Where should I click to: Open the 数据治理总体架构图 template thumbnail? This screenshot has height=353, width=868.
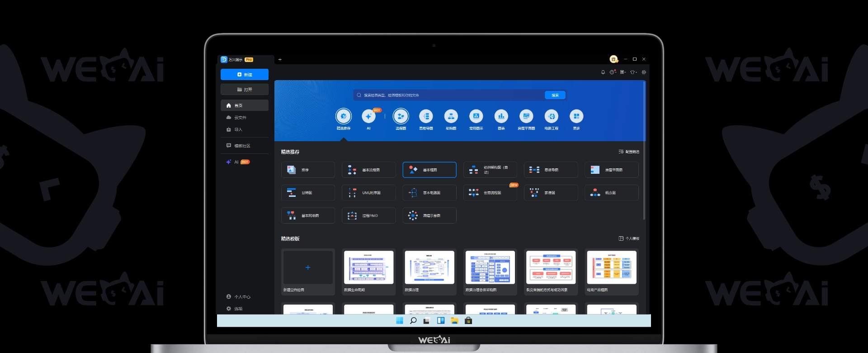point(490,267)
